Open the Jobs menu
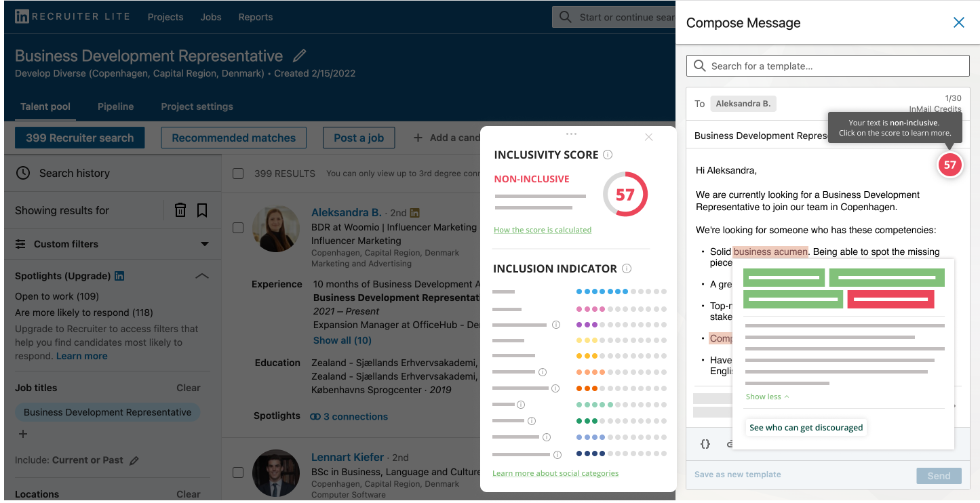This screenshot has width=980, height=503. click(211, 17)
